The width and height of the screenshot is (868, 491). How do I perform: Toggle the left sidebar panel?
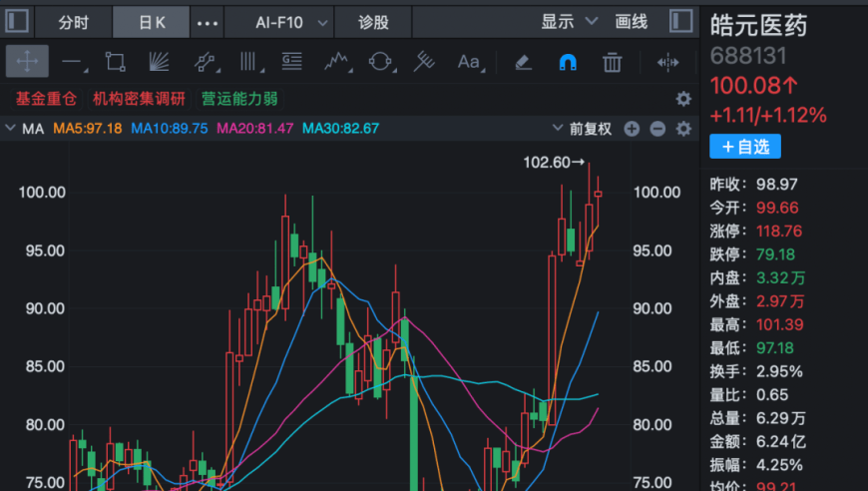(17, 22)
